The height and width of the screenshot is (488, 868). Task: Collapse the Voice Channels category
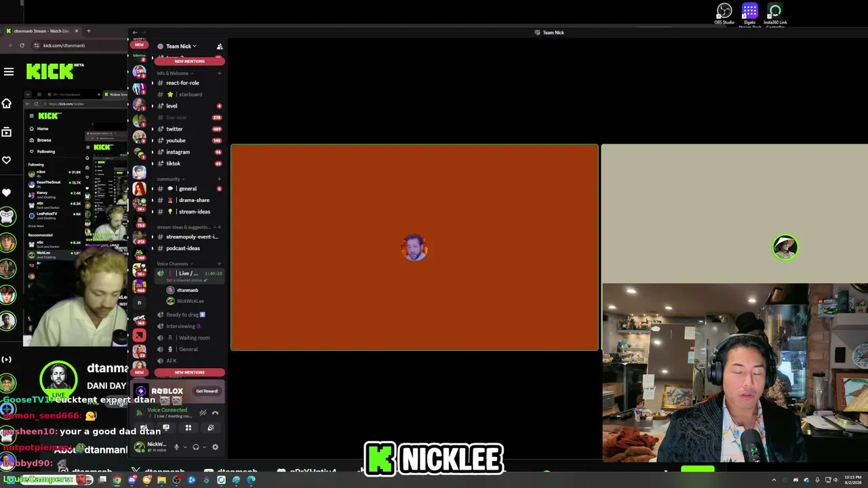174,264
